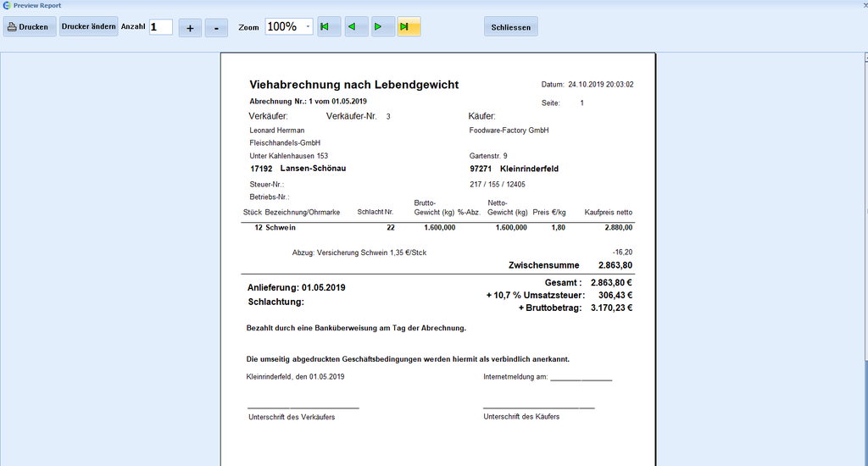The height and width of the screenshot is (466, 868).
Task: Click the Schwein row description
Action: (281, 227)
